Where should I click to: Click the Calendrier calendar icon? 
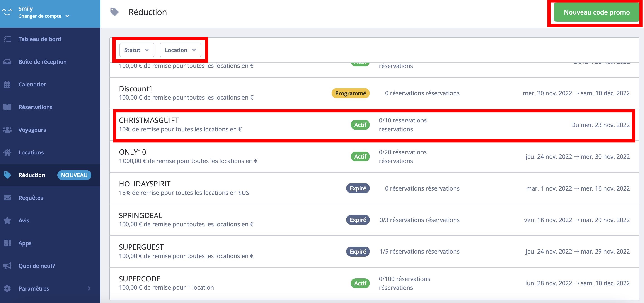coord(7,85)
